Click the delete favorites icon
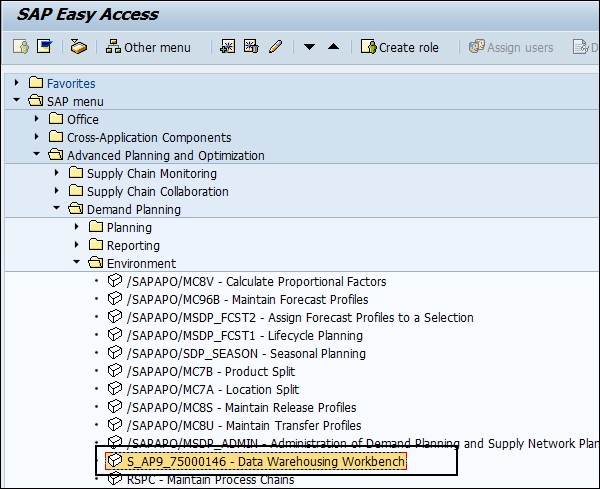This screenshot has width=600, height=489. (251, 47)
